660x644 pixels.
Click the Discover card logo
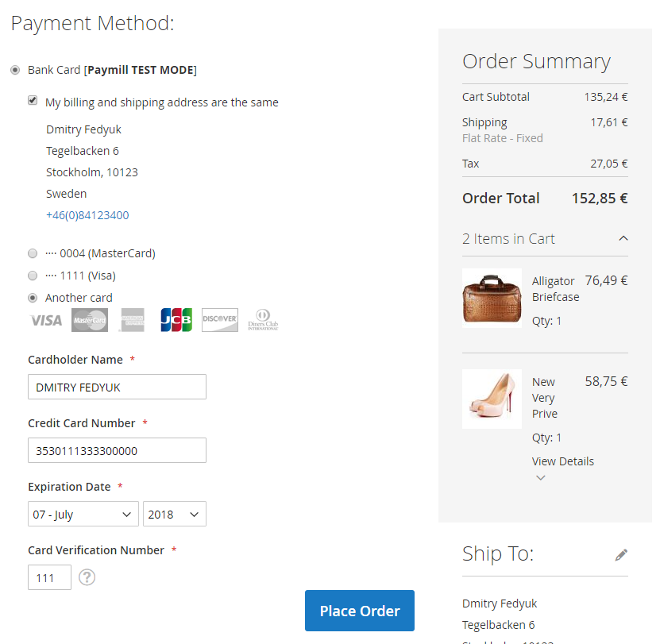(x=220, y=320)
